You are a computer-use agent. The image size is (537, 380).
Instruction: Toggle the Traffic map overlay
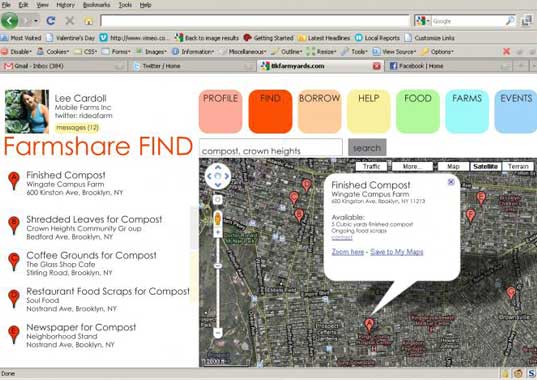point(372,166)
